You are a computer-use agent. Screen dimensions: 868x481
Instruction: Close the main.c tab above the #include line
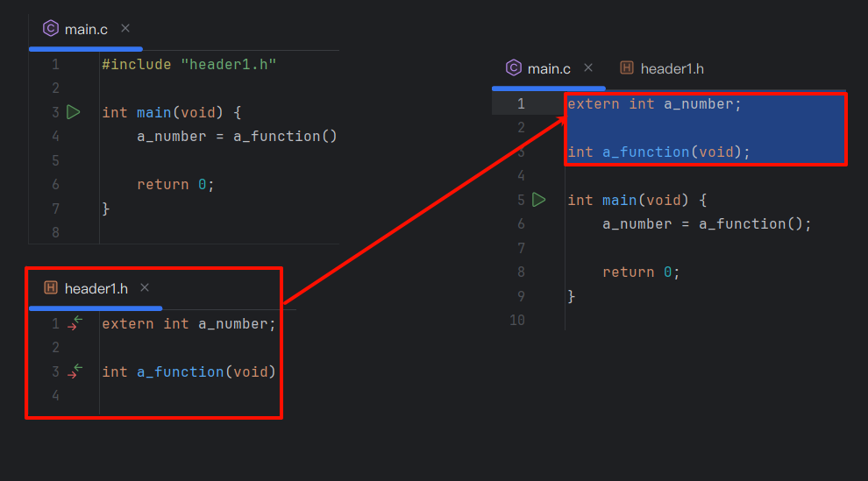pyautogui.click(x=125, y=29)
